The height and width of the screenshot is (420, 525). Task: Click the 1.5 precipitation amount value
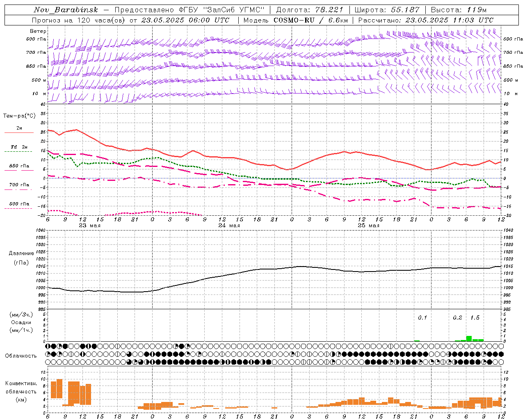tap(475, 318)
